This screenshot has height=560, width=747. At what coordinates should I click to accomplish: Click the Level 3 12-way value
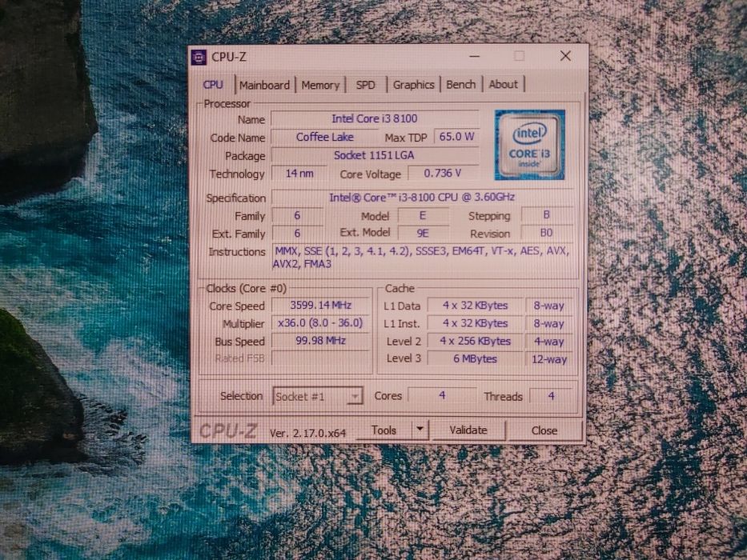click(548, 359)
